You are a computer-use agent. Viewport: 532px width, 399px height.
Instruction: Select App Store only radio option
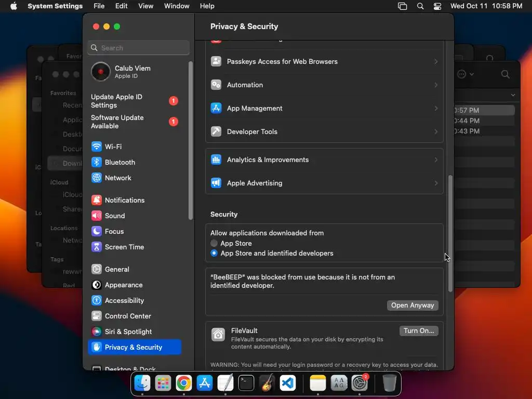click(214, 243)
